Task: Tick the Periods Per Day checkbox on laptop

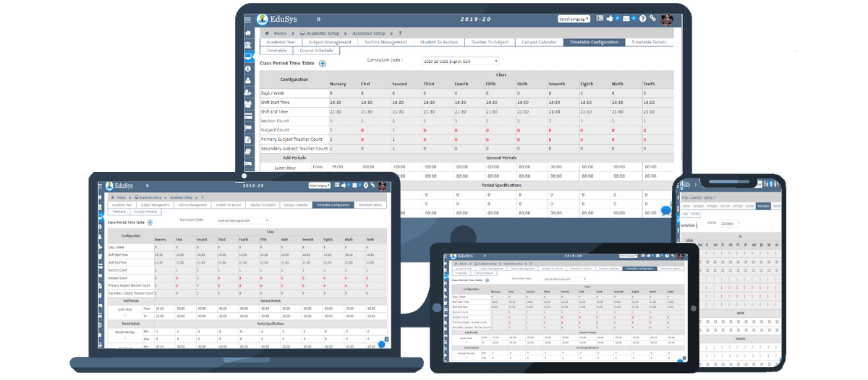Action: pyautogui.click(x=124, y=337)
